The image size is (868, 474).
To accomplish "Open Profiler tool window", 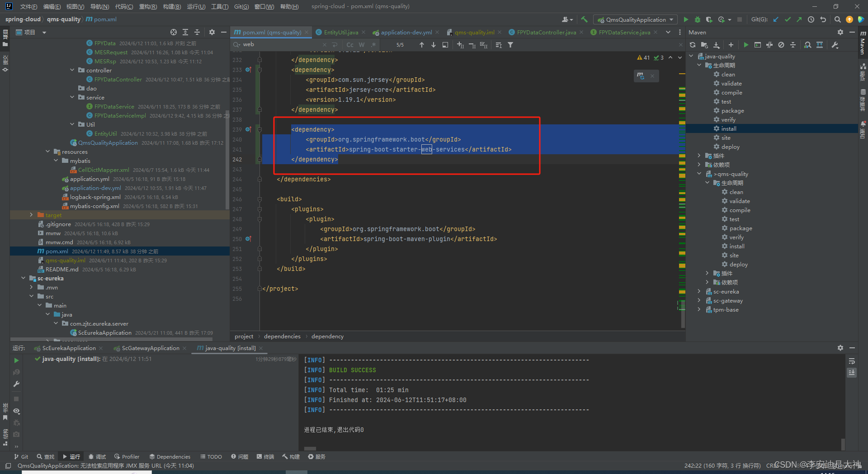I will click(x=127, y=456).
